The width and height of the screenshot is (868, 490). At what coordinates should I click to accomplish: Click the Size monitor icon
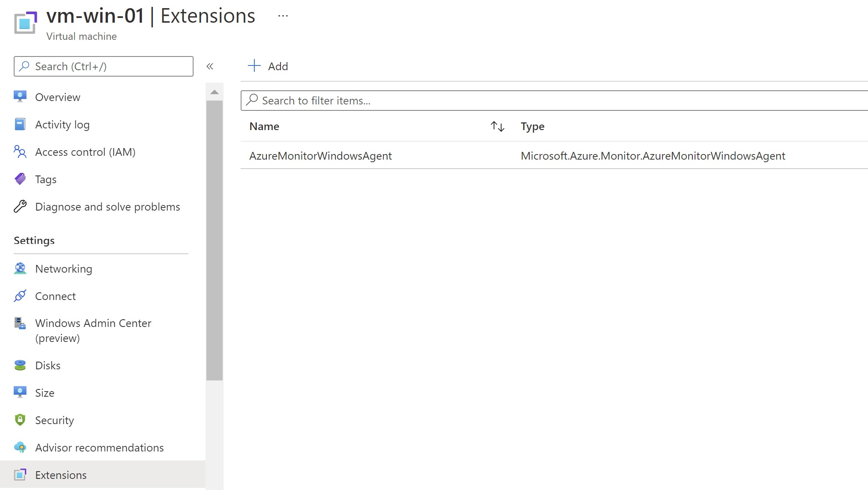point(20,392)
